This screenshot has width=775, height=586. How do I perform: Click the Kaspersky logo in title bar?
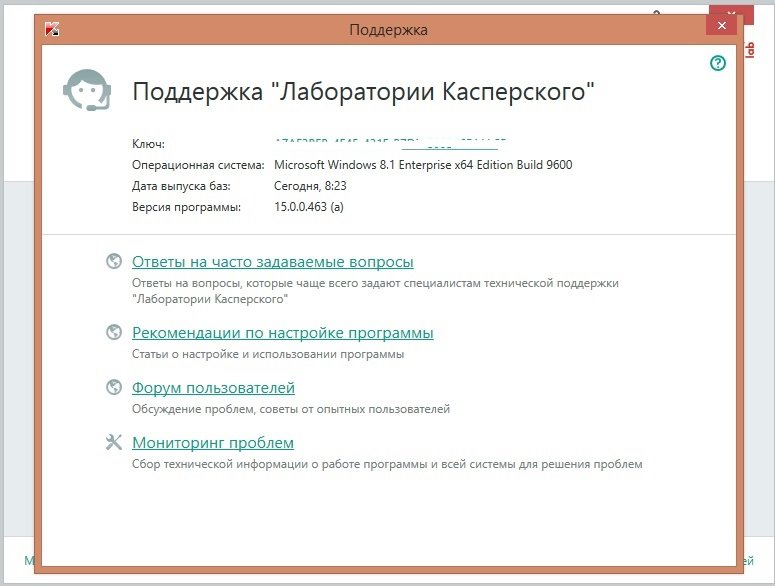click(x=51, y=29)
